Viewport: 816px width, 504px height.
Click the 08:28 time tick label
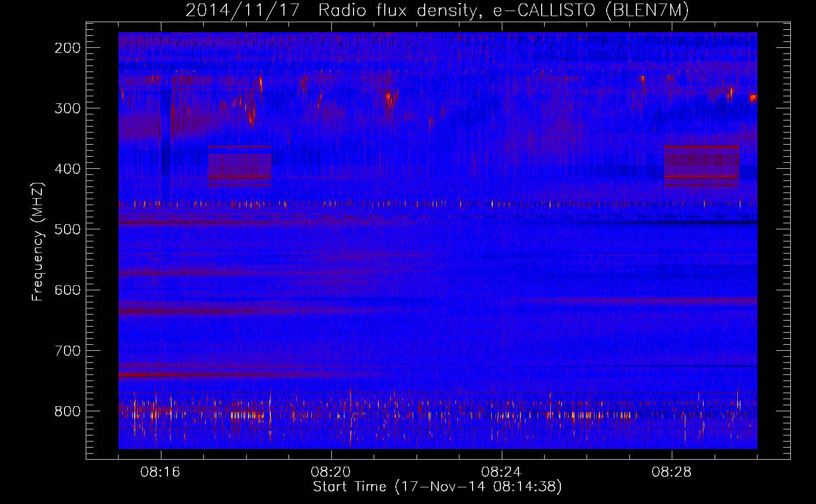(672, 472)
